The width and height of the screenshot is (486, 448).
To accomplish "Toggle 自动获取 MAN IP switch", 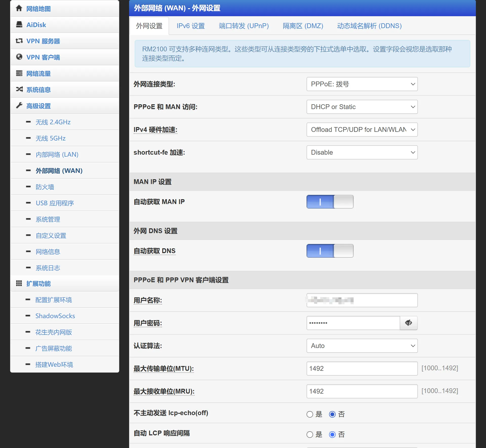I will coord(330,202).
